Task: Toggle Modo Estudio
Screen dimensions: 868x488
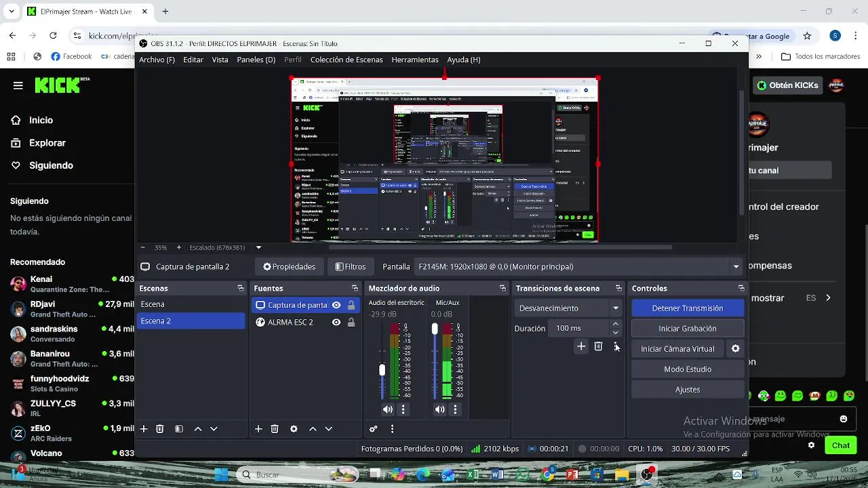Action: [688, 369]
